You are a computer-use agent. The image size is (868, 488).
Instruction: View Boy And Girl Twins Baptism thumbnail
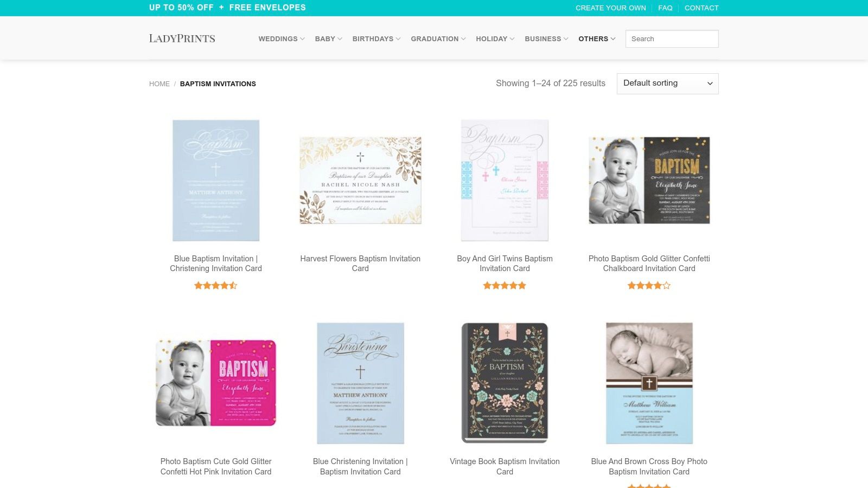[x=505, y=181]
